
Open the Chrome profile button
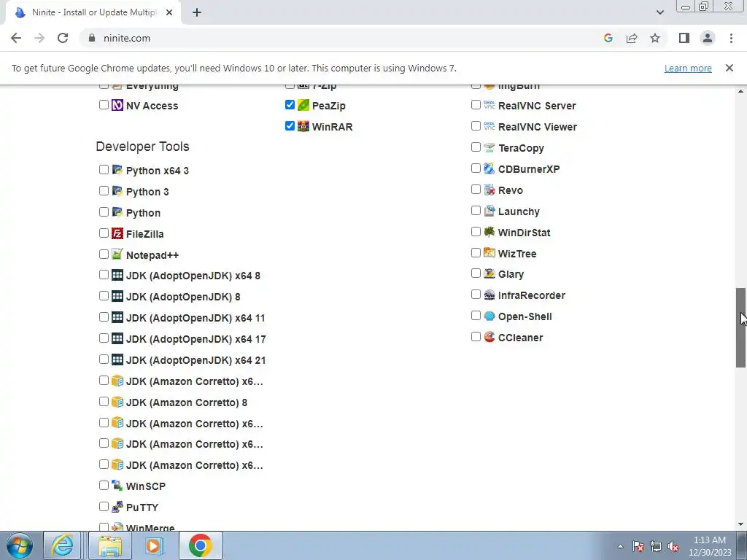pyautogui.click(x=708, y=38)
